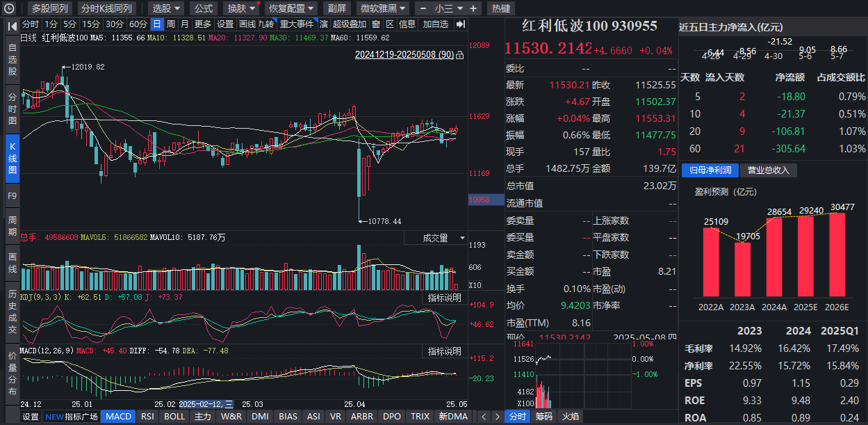The height and width of the screenshot is (425, 868).
Task: Toggle 分时K线同列 combined view
Action: (106, 8)
